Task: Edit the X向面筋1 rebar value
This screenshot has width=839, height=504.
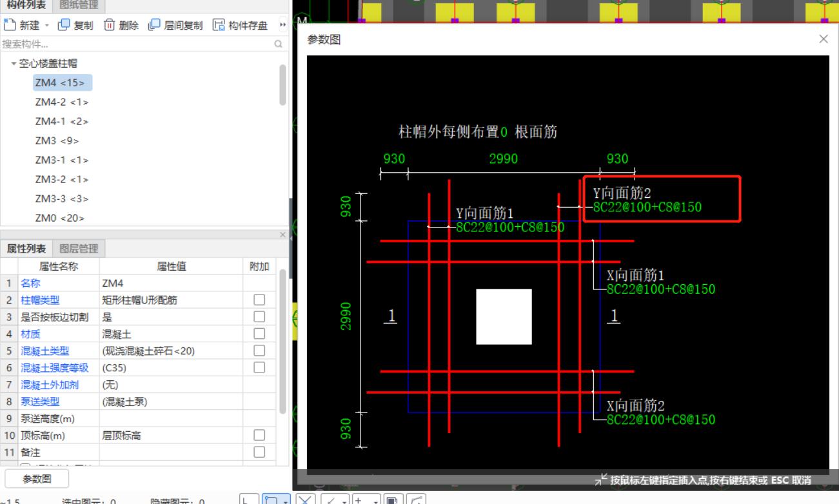Action: (660, 289)
